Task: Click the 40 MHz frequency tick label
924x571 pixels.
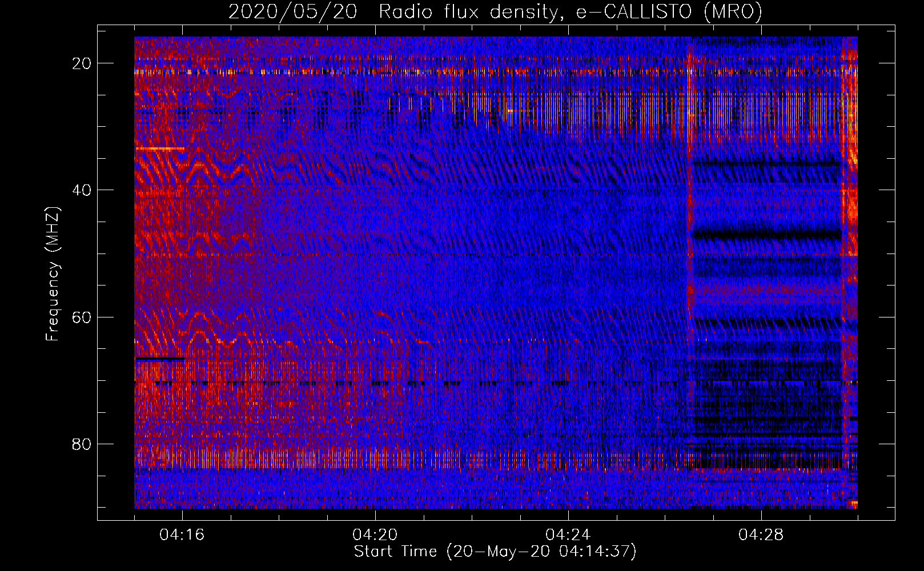Action: click(x=82, y=190)
